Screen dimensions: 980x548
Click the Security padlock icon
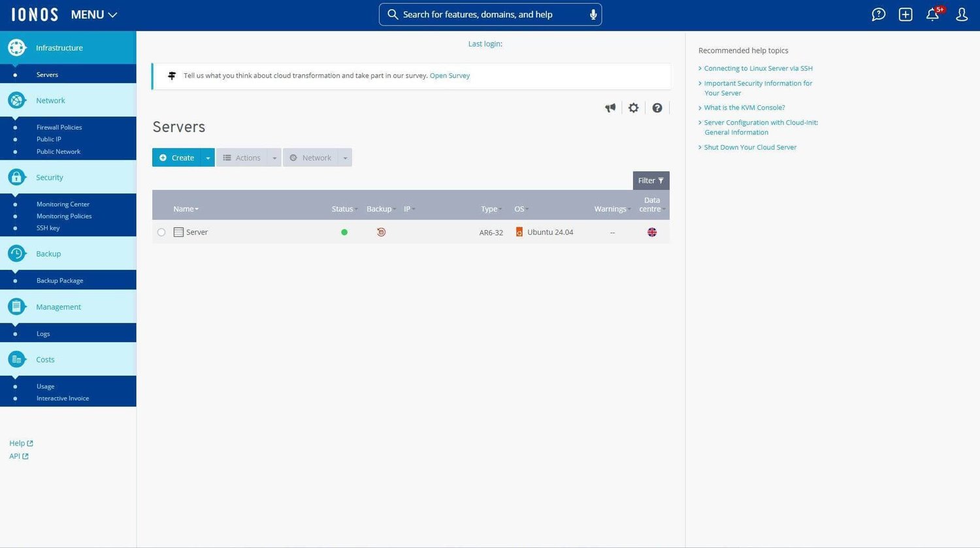[17, 177]
